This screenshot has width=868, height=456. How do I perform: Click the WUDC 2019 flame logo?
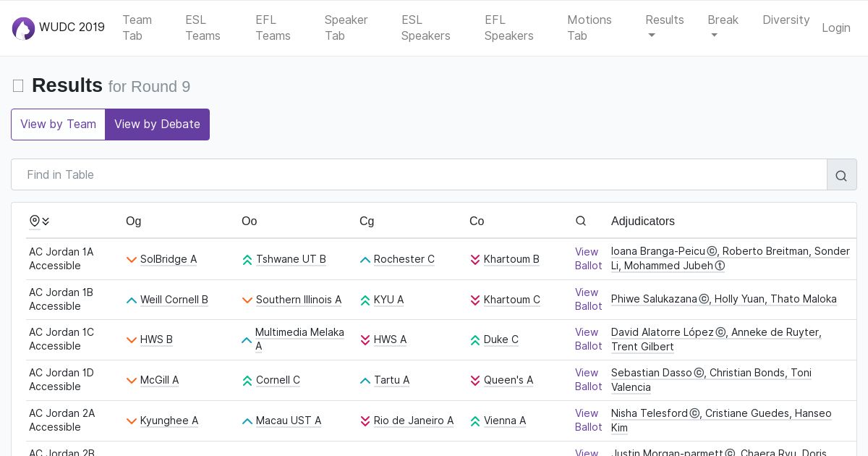pyautogui.click(x=23, y=28)
